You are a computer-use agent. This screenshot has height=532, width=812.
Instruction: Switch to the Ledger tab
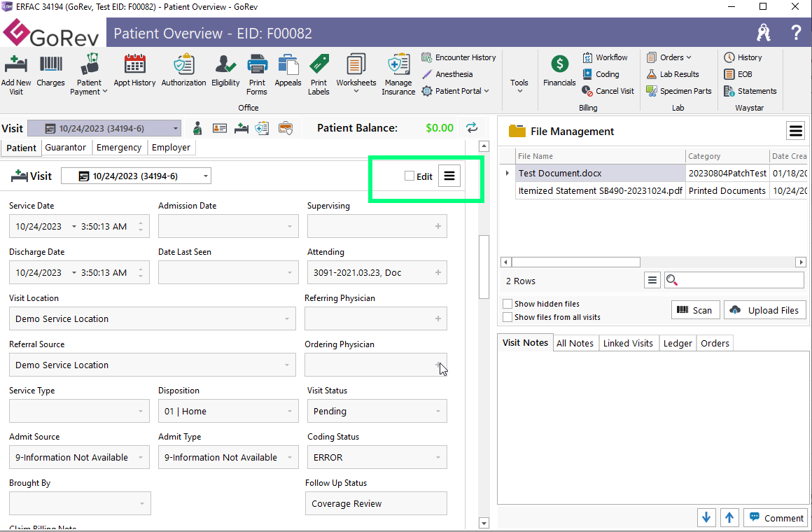(x=678, y=343)
